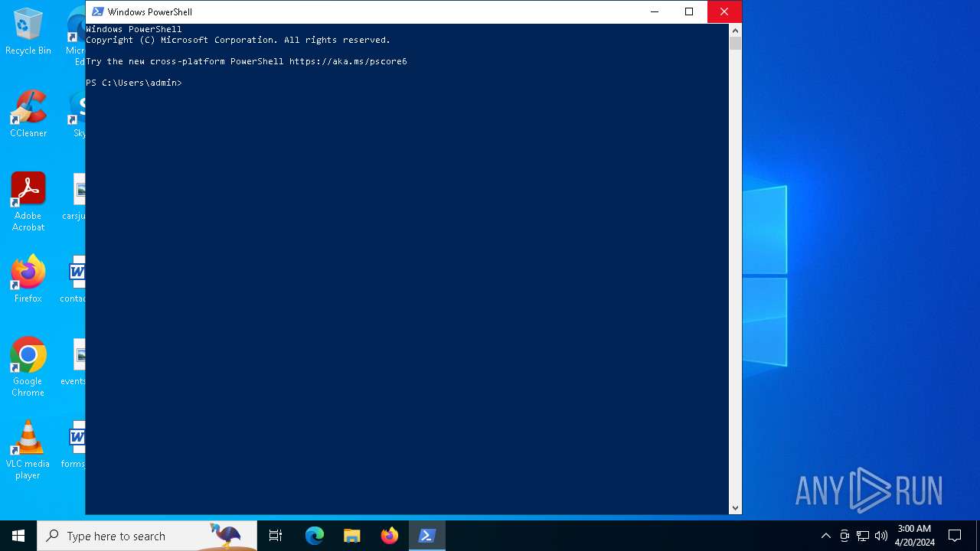This screenshot has width=980, height=551.
Task: Click the PowerShell scrollbar thumb
Action: 735,44
